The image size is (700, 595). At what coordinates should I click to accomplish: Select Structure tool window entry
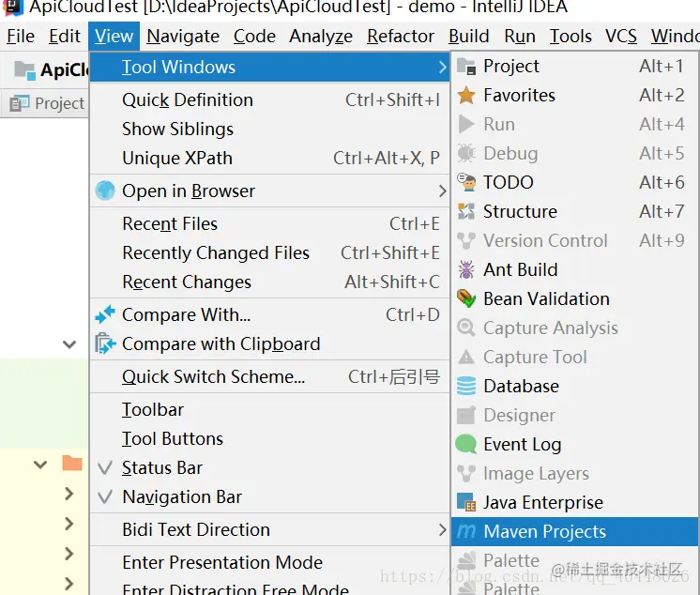[x=574, y=211]
